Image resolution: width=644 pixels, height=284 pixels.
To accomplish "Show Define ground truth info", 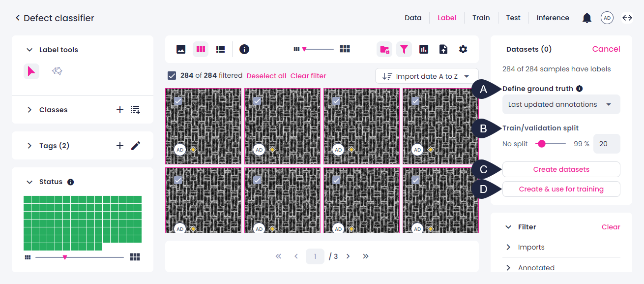I will pyautogui.click(x=579, y=89).
